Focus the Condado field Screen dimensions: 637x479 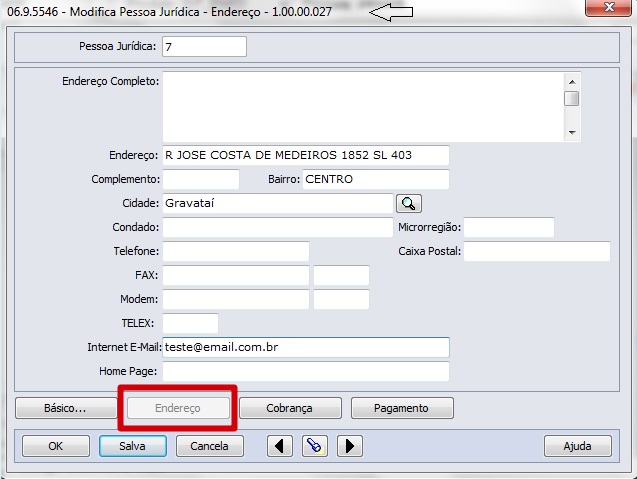pos(278,227)
